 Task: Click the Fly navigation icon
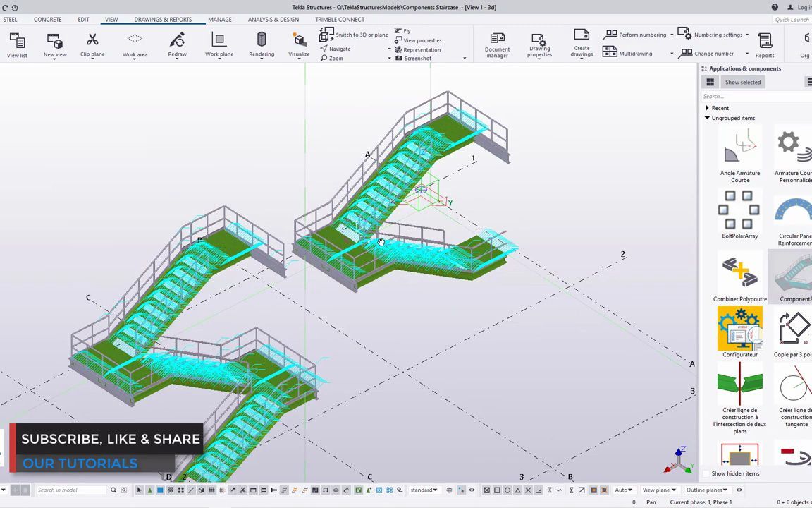398,30
